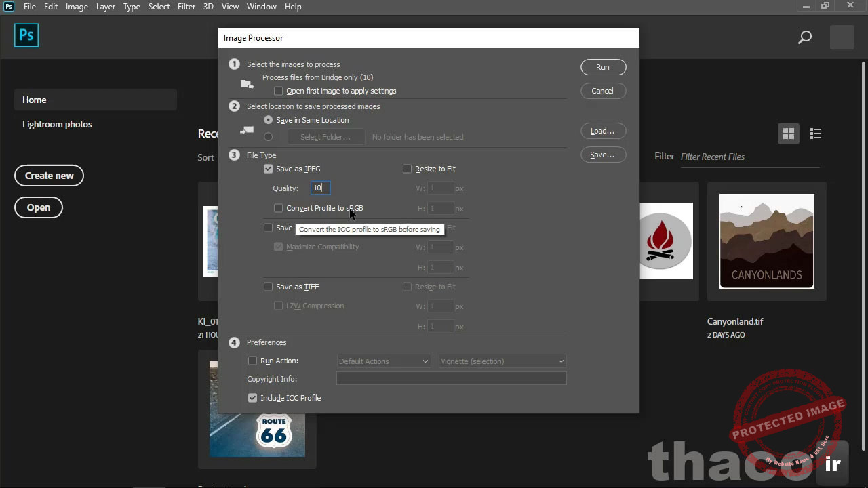Enable Resize to Fit for JPEG output
The image size is (868, 488).
(407, 168)
